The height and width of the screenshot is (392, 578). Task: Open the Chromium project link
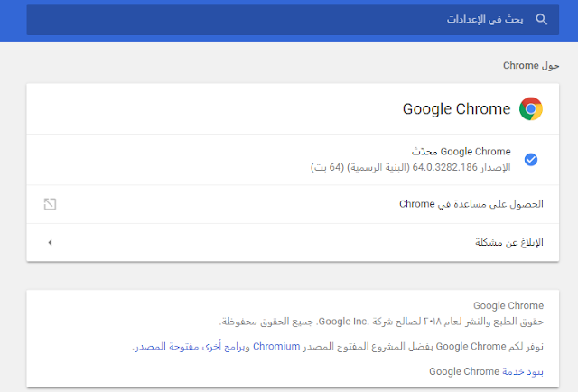(x=276, y=346)
